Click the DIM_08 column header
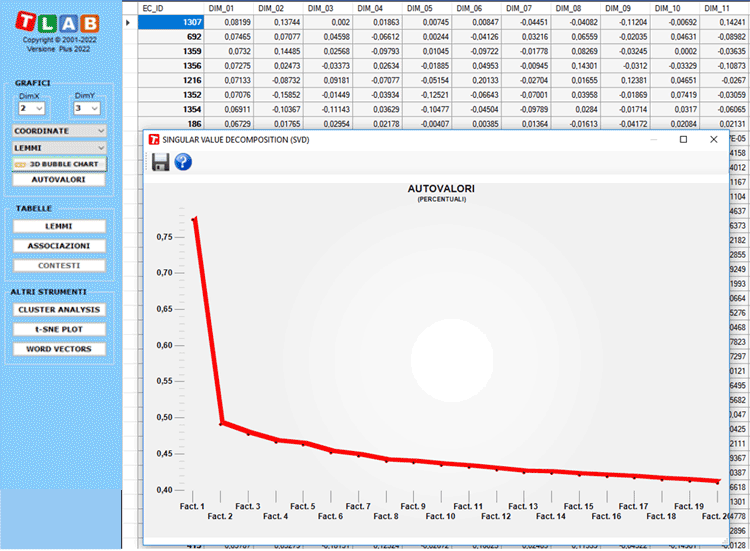750x551 pixels. [576, 9]
